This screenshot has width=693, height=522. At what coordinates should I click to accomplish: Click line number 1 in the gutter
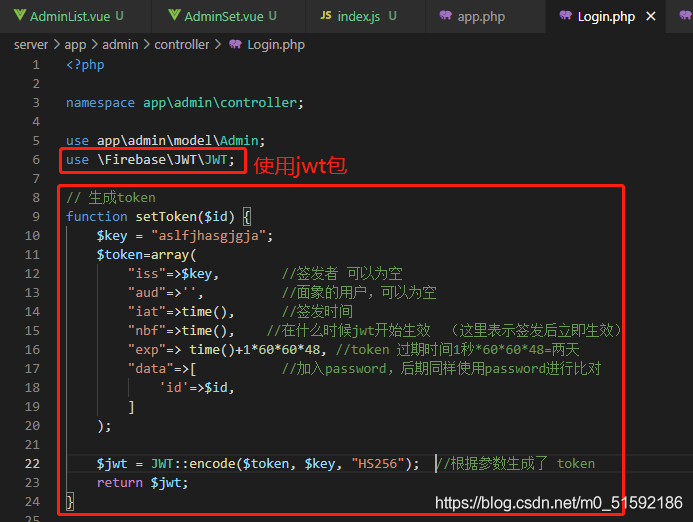click(36, 65)
